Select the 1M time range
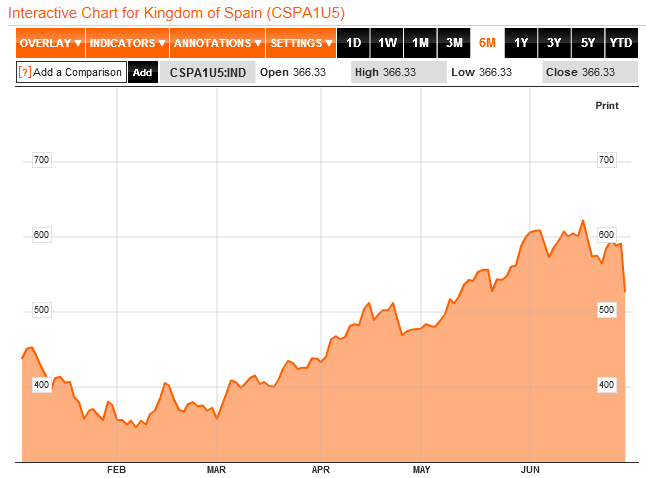This screenshot has height=478, width=646. (x=420, y=43)
